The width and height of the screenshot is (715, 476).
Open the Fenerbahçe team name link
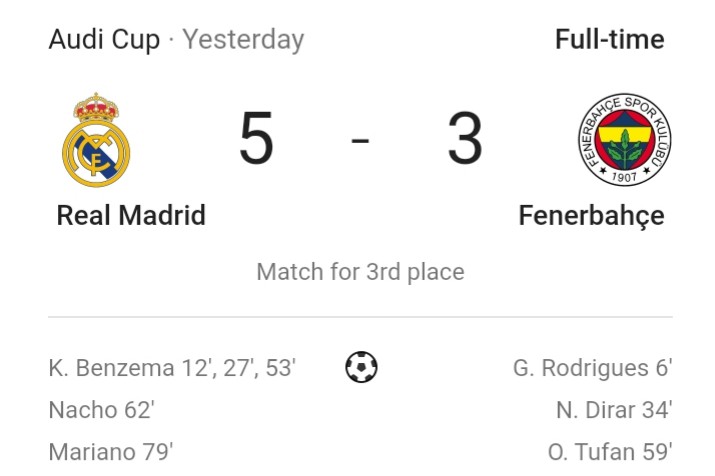point(591,216)
